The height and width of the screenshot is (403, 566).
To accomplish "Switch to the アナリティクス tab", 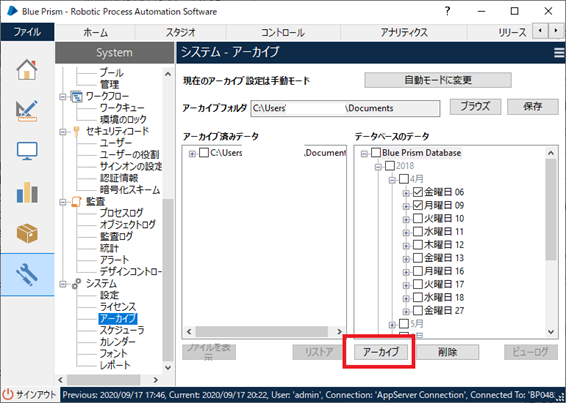I will (x=404, y=33).
